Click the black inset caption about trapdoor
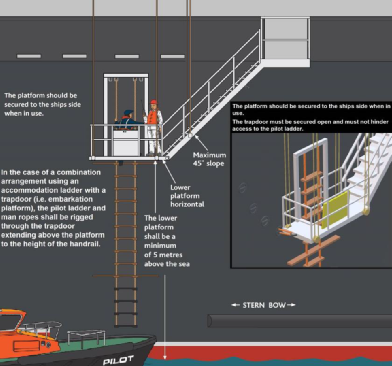 pyautogui.click(x=311, y=117)
